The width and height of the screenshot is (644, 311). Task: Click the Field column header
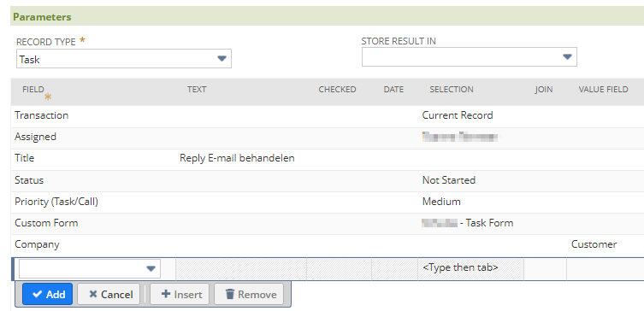point(33,90)
